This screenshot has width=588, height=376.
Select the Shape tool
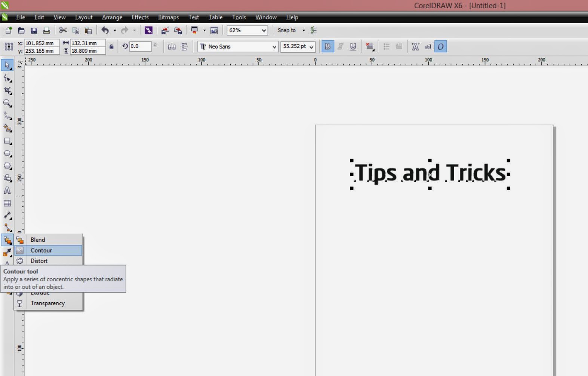[x=7, y=78]
